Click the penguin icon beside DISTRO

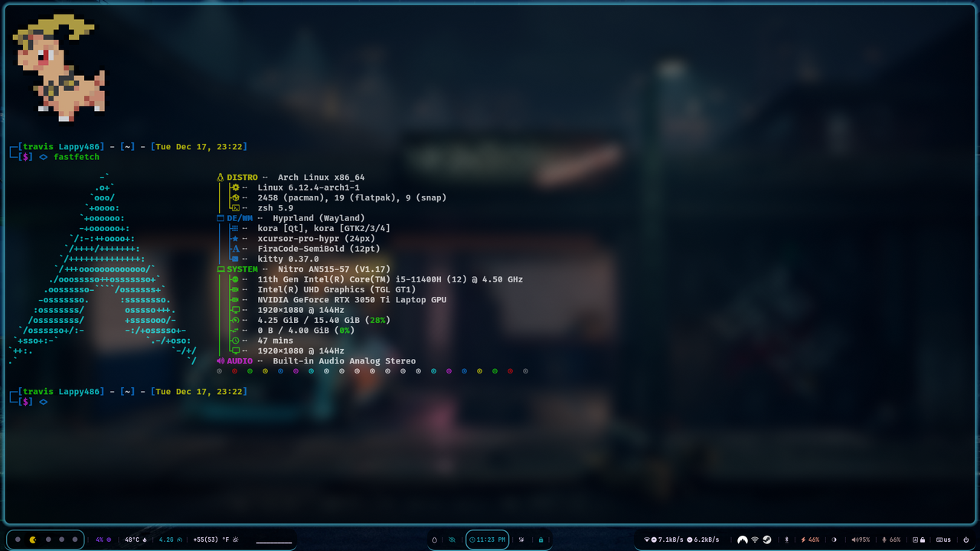pyautogui.click(x=220, y=178)
